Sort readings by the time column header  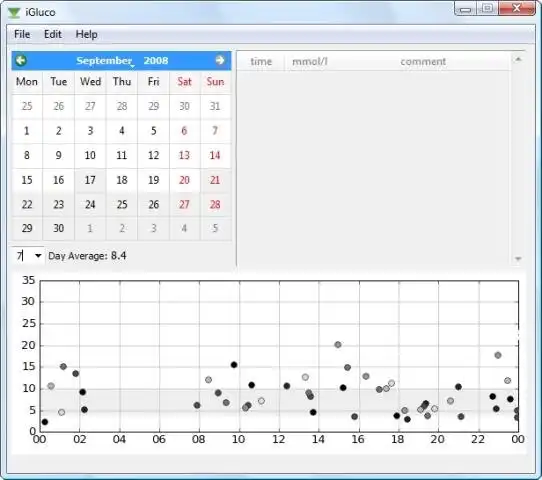[x=261, y=62]
